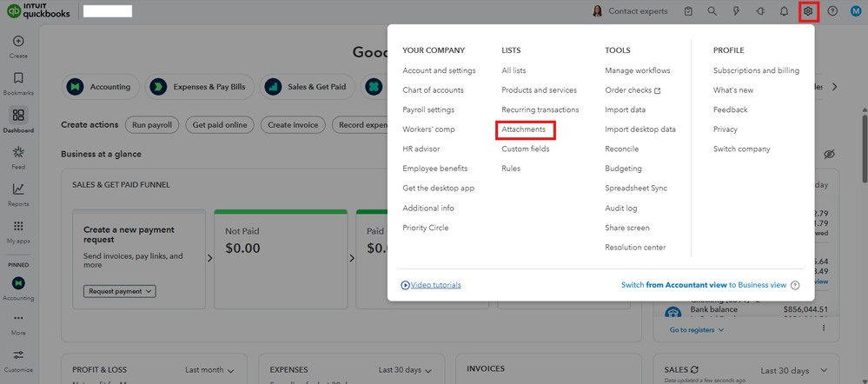
Task: Click the help icon beside view switch
Action: pyautogui.click(x=795, y=285)
